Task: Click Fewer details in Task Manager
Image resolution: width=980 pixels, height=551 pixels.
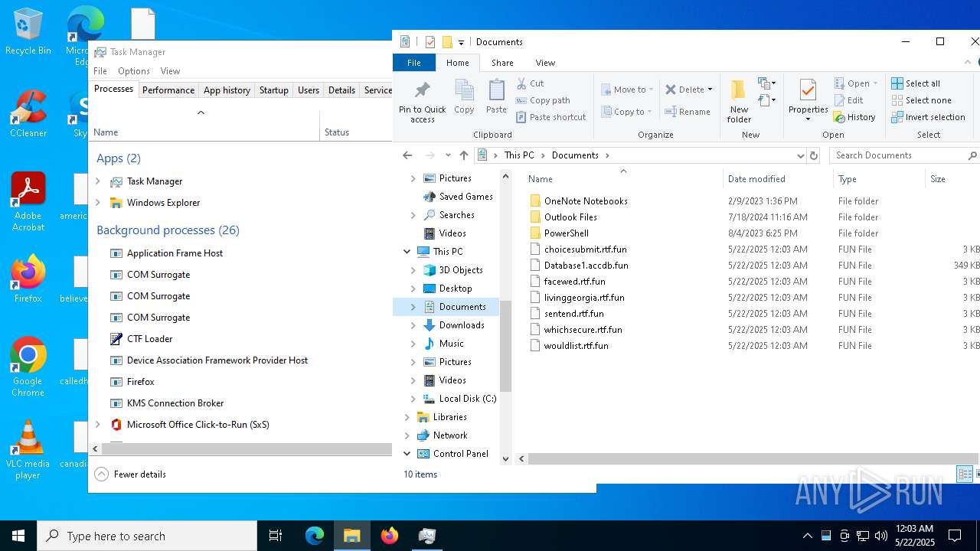Action: tap(131, 474)
